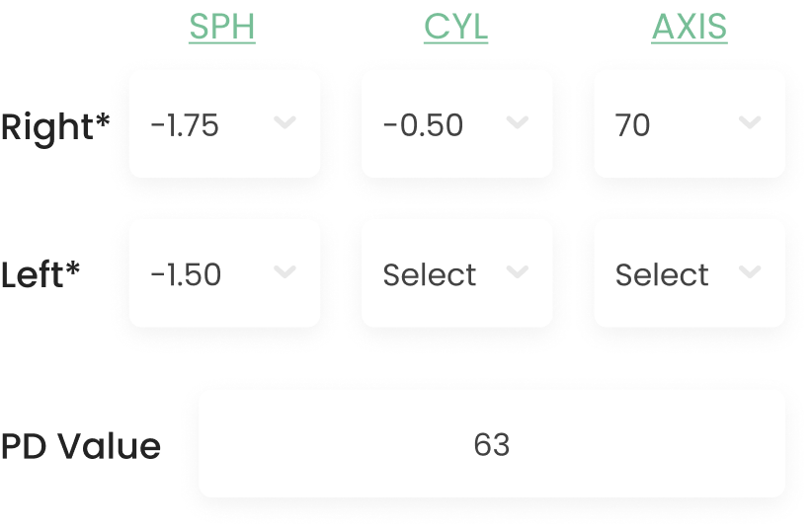Click the chevron arrow in Right AXIS dropdown
Image resolution: width=812 pixels, height=531 pixels.
[750, 122]
